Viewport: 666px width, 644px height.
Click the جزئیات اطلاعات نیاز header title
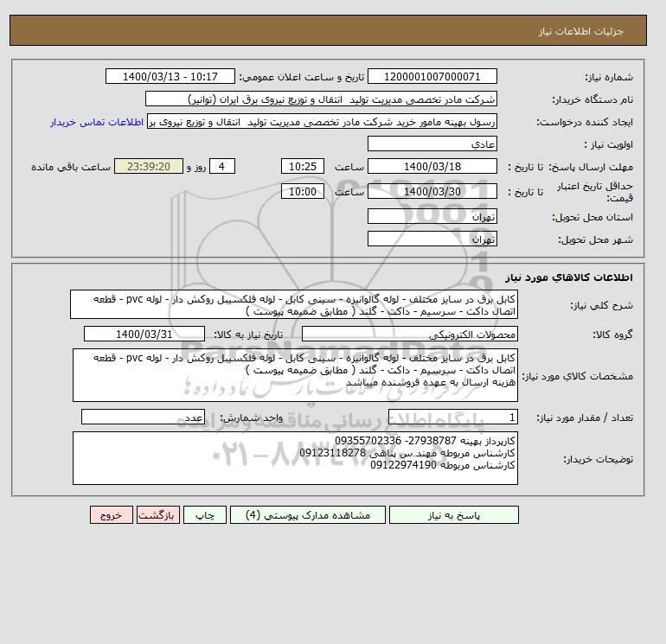point(580,31)
